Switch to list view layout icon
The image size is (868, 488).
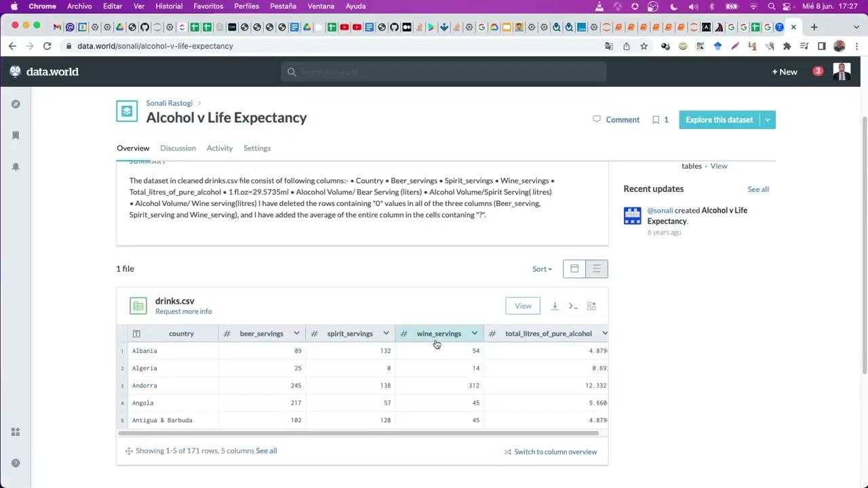[597, 269]
